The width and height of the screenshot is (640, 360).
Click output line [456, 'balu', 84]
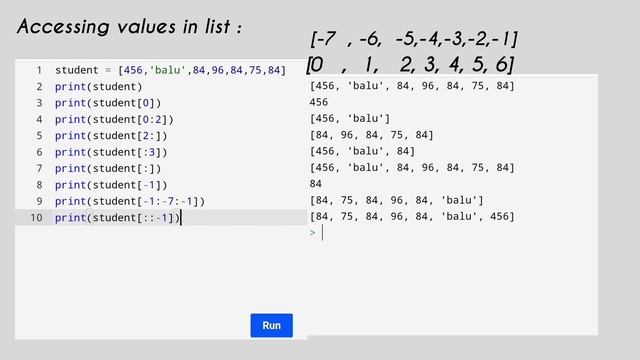362,151
